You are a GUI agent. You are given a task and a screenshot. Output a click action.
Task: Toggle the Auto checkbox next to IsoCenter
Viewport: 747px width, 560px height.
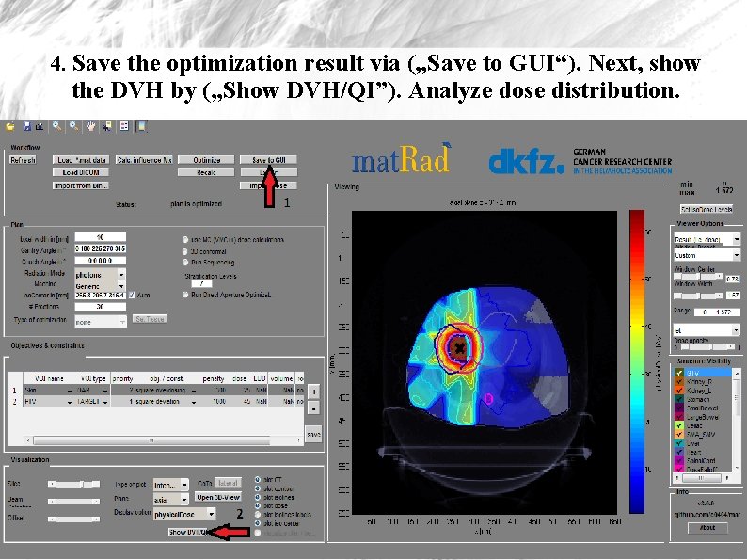[x=132, y=295]
